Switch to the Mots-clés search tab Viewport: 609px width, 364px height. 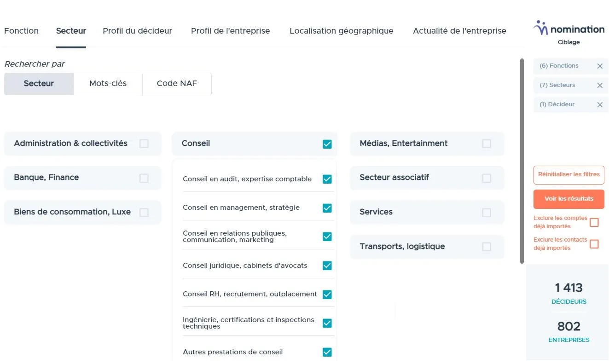108,83
